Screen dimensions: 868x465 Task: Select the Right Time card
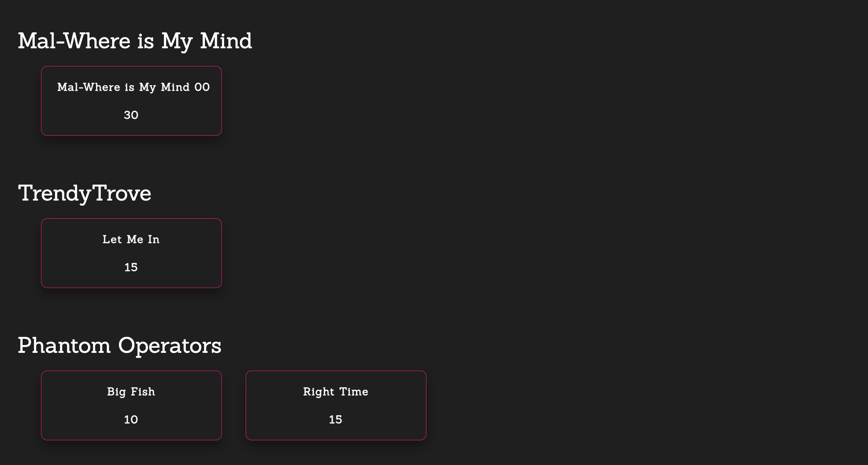336,405
